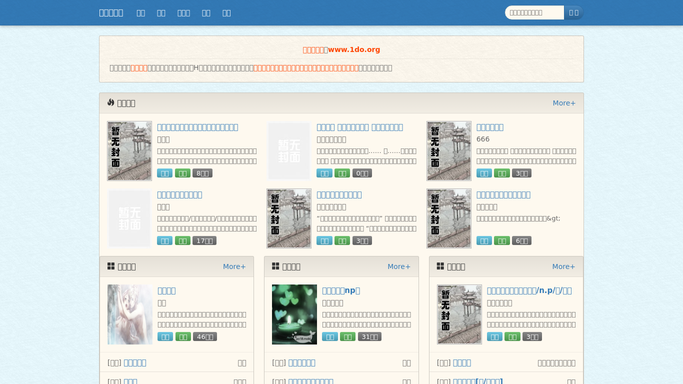This screenshot has height=384, width=683.
Task: Click the search button beside the search field
Action: pyautogui.click(x=574, y=13)
